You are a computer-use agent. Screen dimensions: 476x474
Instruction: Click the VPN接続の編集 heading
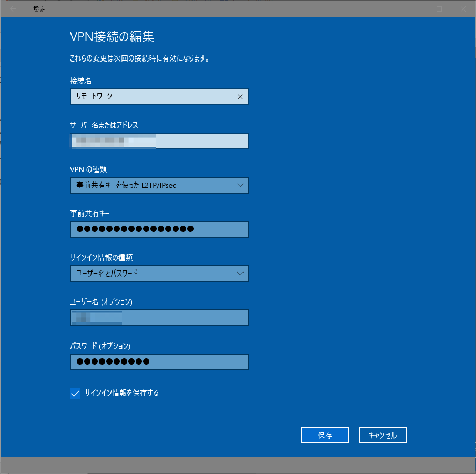pos(112,36)
